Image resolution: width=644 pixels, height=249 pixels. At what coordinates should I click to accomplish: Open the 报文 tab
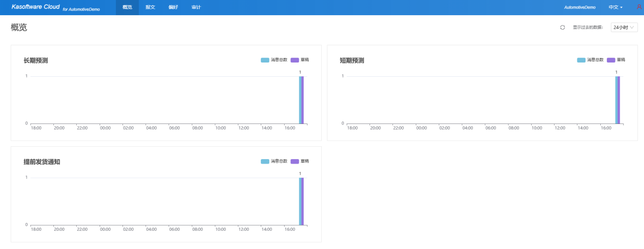[150, 7]
